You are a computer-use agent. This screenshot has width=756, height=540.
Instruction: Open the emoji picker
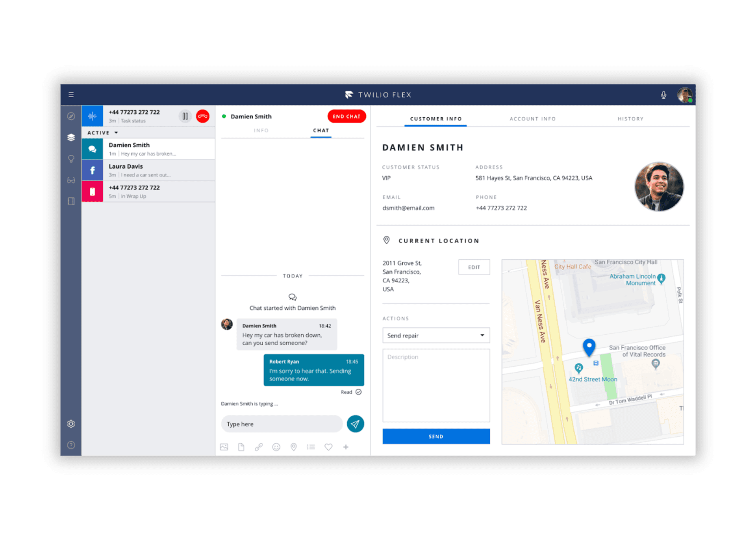276,447
